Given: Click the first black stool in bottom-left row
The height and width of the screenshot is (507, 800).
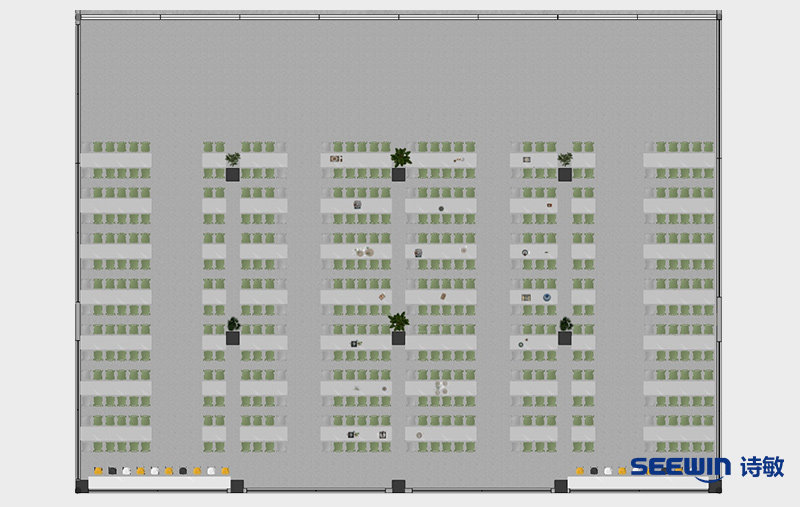Looking at the screenshot, I should (x=112, y=470).
